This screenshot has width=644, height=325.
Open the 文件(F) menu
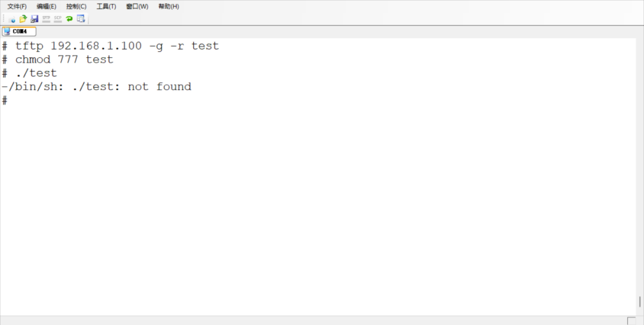tap(17, 6)
